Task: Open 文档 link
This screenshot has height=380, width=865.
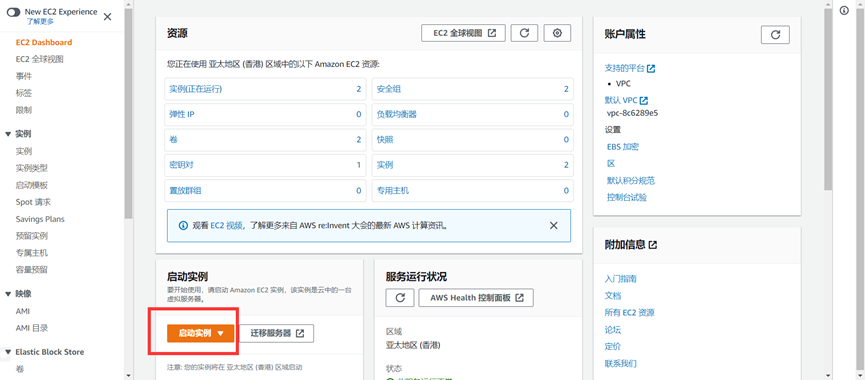Action: click(612, 296)
